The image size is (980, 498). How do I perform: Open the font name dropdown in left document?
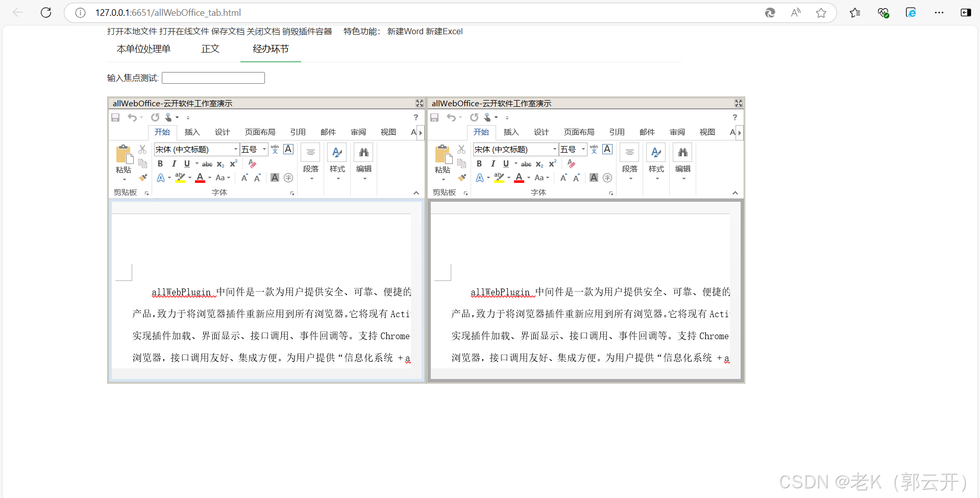236,149
